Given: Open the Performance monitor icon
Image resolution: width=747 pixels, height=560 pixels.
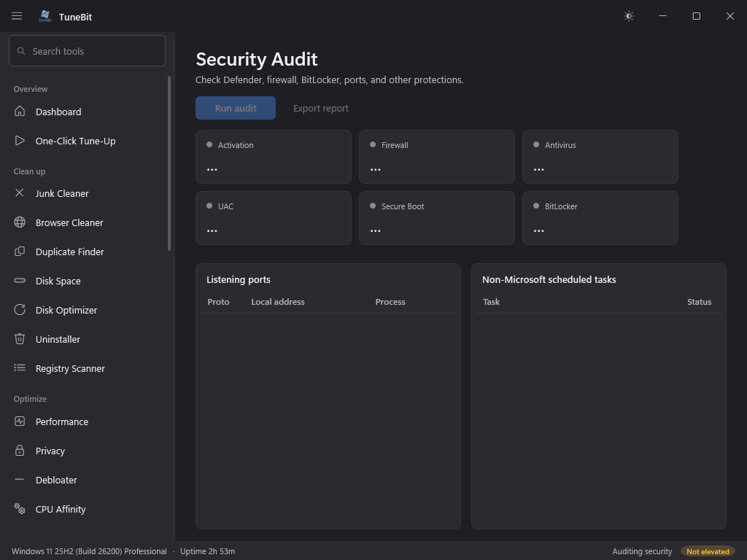Looking at the screenshot, I should (20, 421).
